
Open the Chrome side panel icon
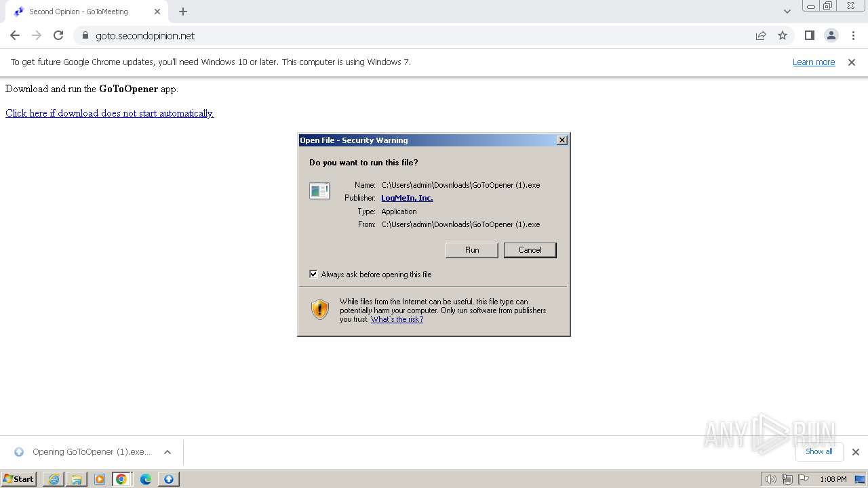809,35
